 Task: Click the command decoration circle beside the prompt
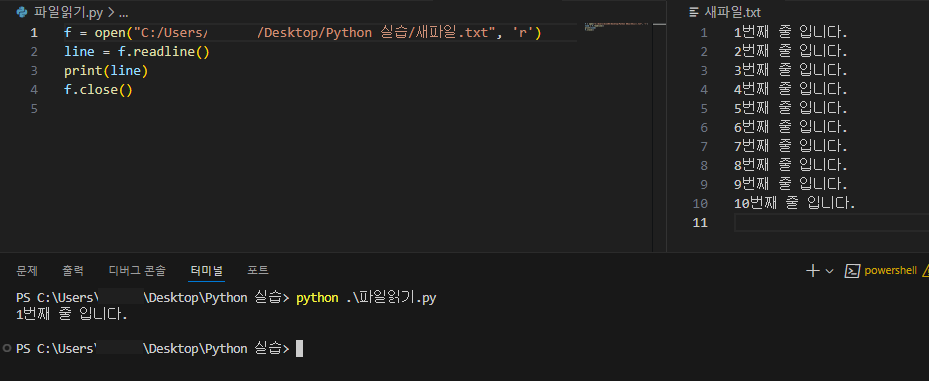tap(7, 348)
